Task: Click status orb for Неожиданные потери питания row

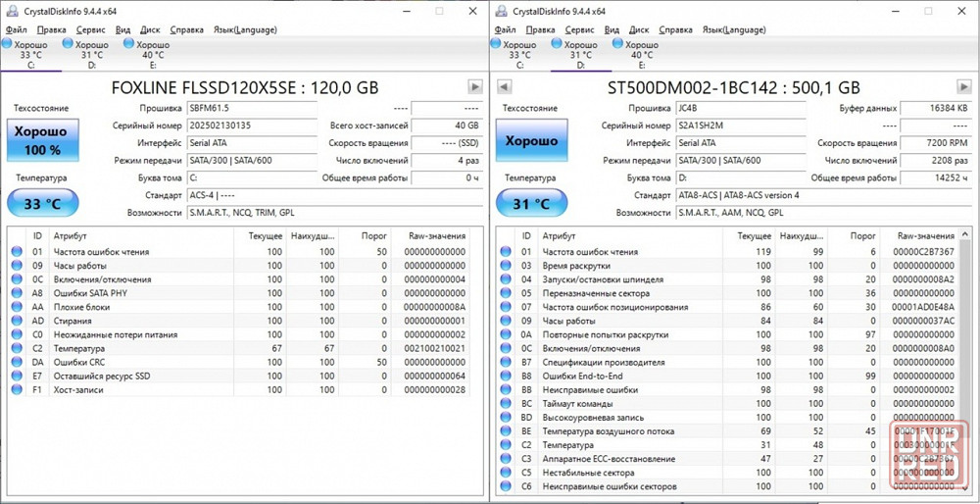Action: (17, 334)
